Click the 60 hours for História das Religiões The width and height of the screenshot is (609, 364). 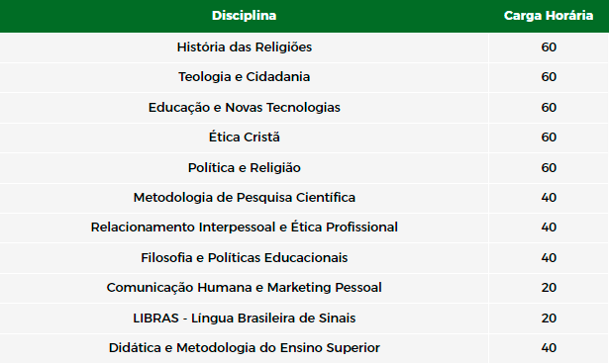point(549,46)
